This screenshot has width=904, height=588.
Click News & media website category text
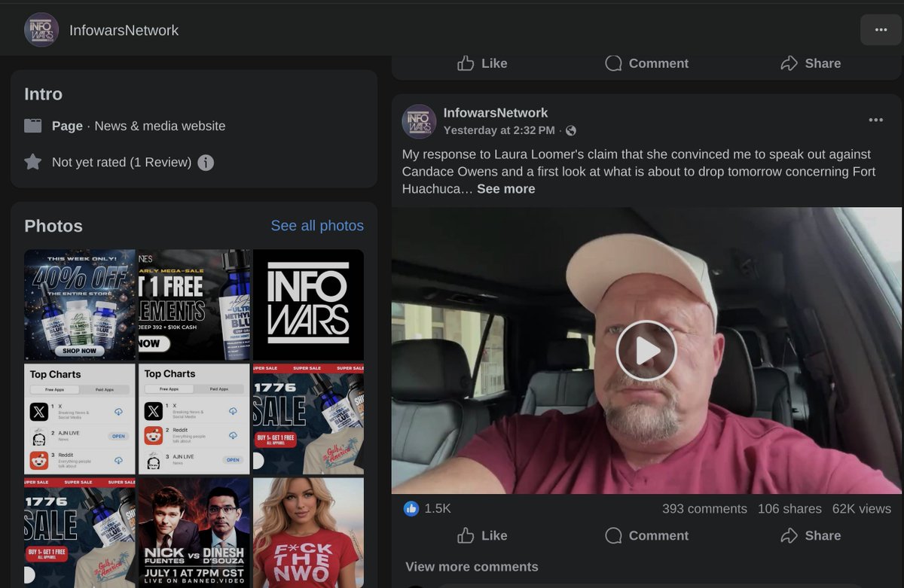click(x=160, y=126)
